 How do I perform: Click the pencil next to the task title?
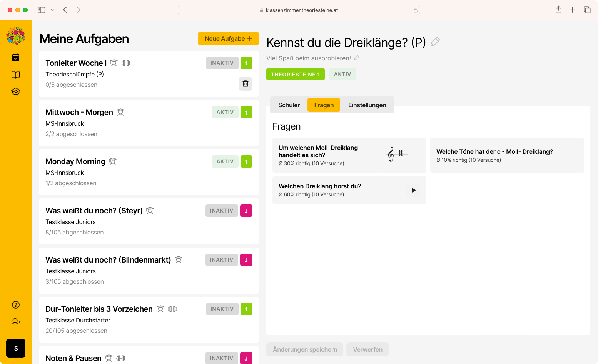[x=435, y=42]
